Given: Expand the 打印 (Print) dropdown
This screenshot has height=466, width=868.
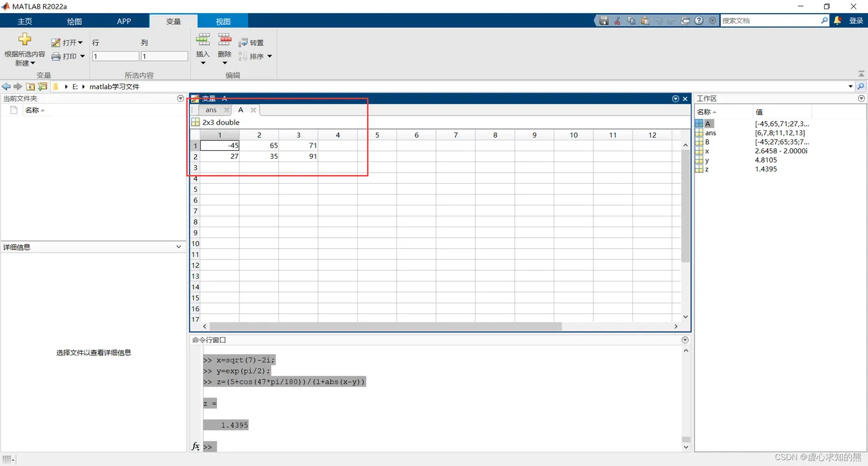Looking at the screenshot, I should pos(82,56).
